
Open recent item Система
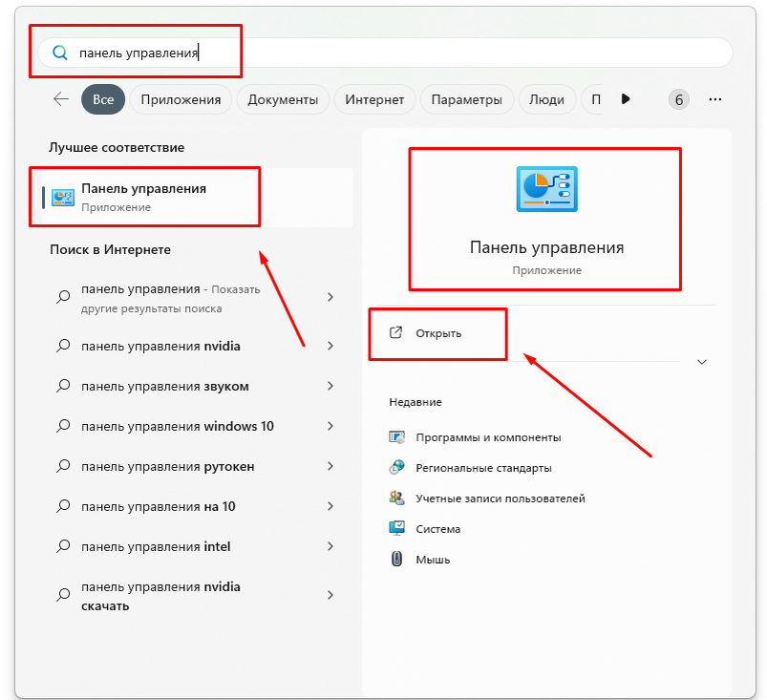point(437,529)
